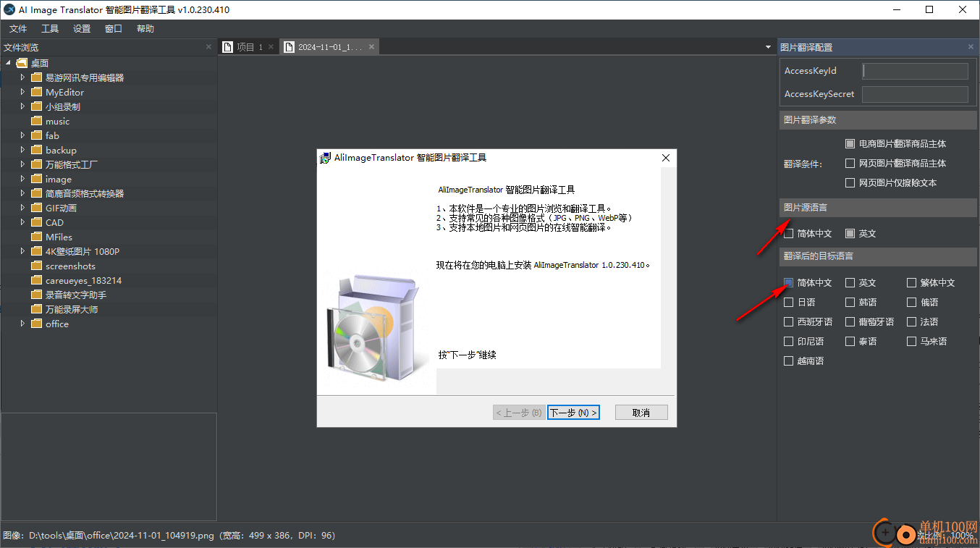The width and height of the screenshot is (980, 548).
Task: Click the document icon on 项目 1 tab
Action: tap(228, 47)
